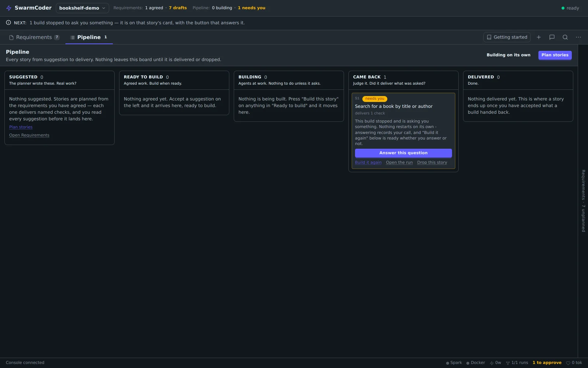588x368 pixels.
Task: Follow the Plan stories link in Suggested column
Action: pos(21,127)
